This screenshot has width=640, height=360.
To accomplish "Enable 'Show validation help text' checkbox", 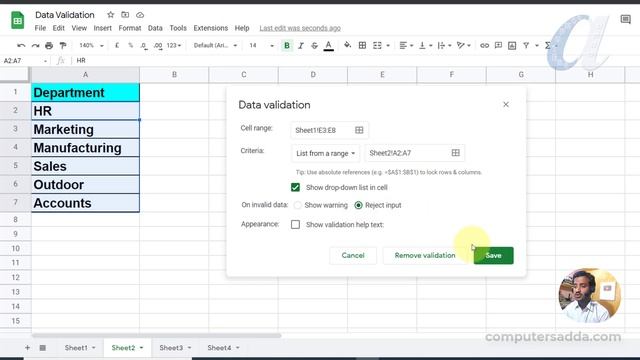I will [x=296, y=224].
